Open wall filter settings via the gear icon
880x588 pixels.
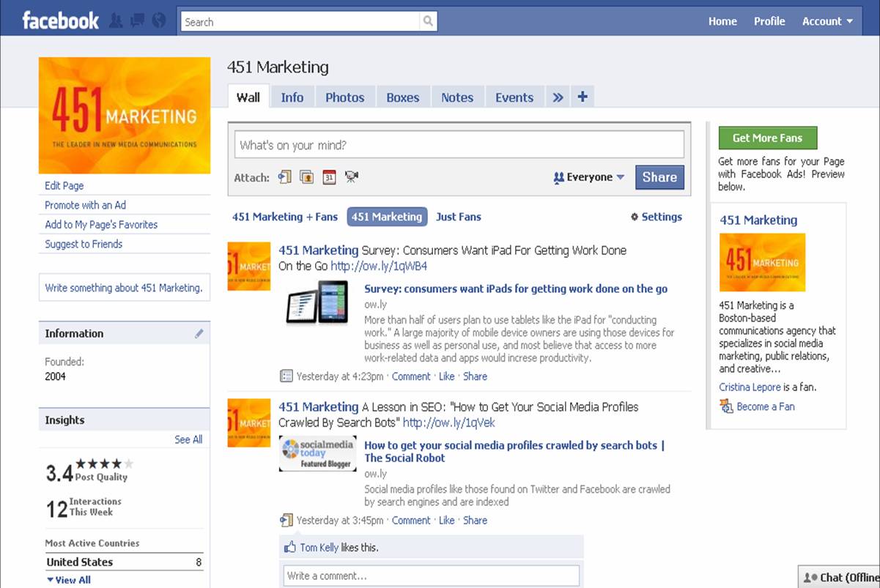635,216
